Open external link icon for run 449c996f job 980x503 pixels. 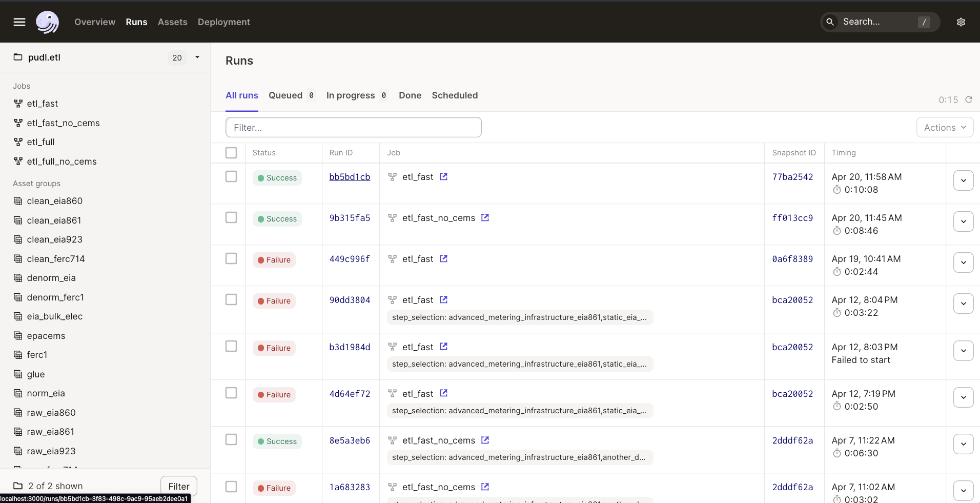click(x=444, y=258)
